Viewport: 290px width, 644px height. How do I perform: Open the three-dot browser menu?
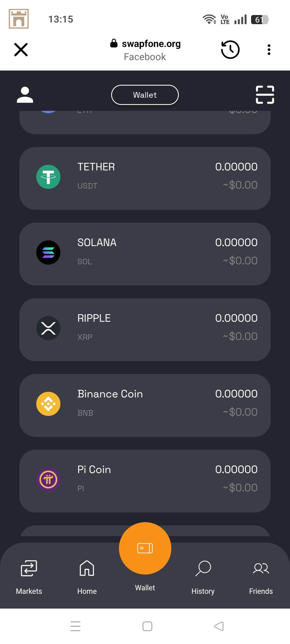269,50
